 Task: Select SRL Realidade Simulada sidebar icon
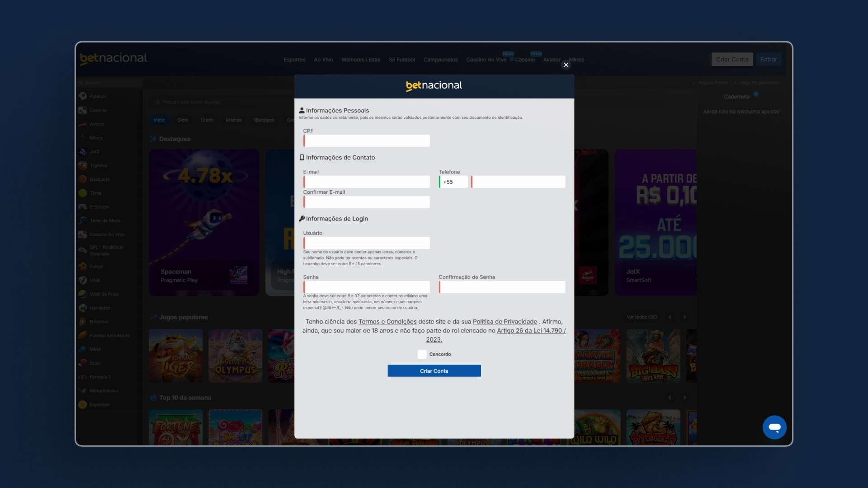click(82, 250)
